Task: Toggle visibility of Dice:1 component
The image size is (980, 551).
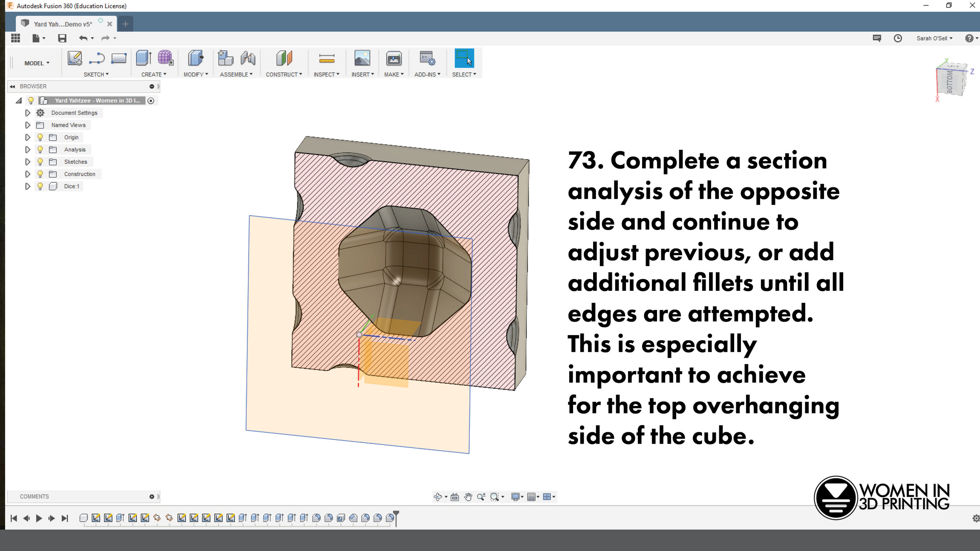Action: point(40,186)
